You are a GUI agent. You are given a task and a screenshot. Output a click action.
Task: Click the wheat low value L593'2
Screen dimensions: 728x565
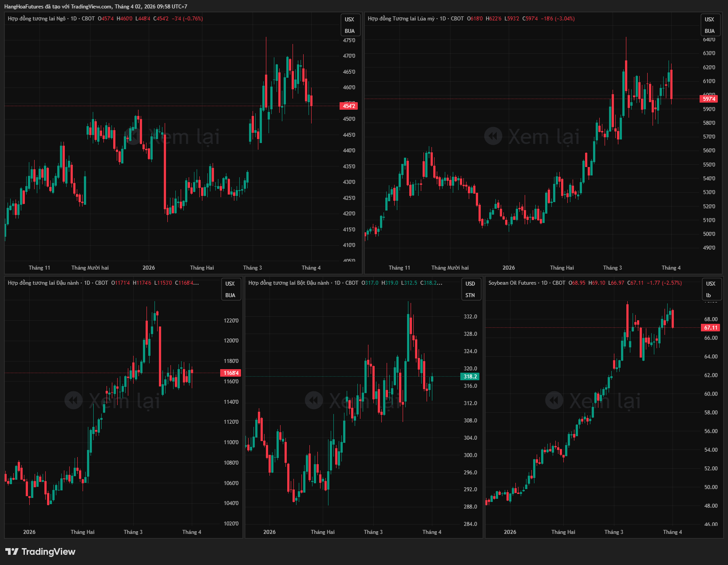[512, 19]
